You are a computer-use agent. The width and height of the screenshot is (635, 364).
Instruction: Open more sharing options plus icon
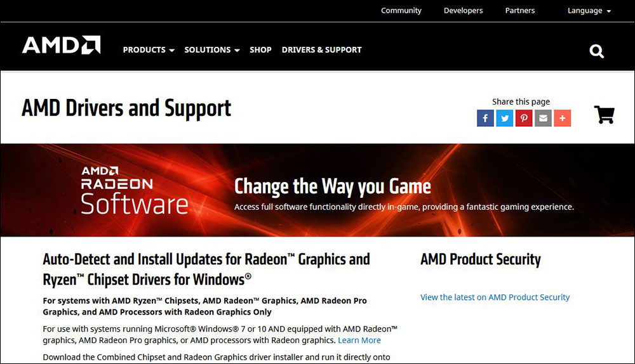tap(562, 118)
